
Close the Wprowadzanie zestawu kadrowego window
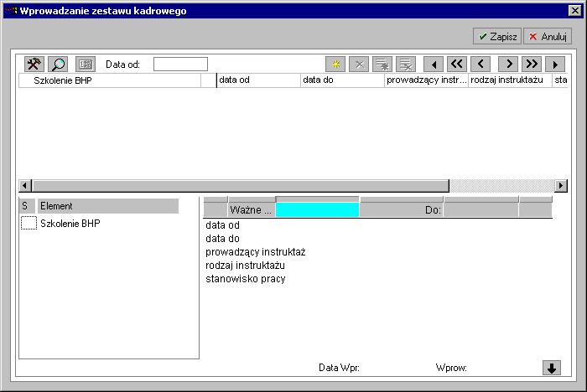pos(574,11)
